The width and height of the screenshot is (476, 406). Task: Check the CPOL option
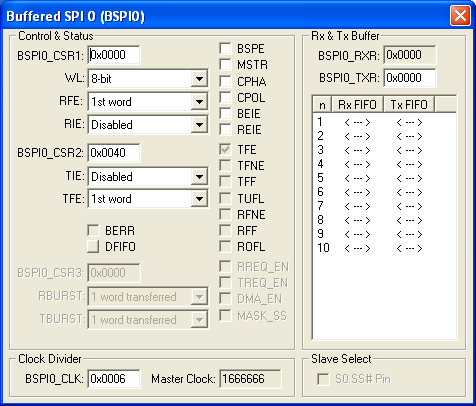pos(225,97)
